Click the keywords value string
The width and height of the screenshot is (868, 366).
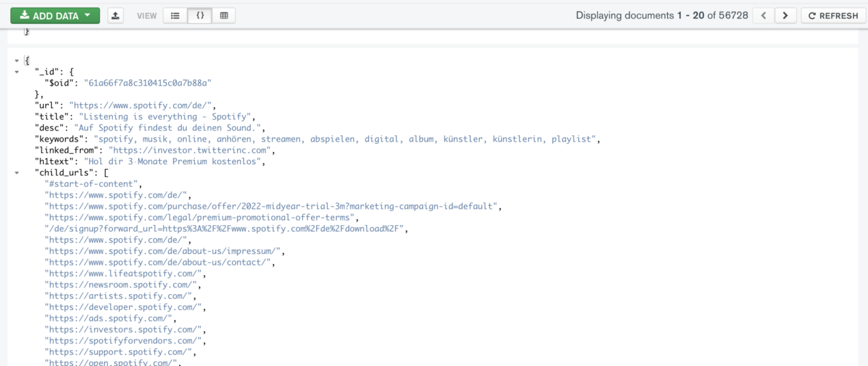pyautogui.click(x=347, y=140)
